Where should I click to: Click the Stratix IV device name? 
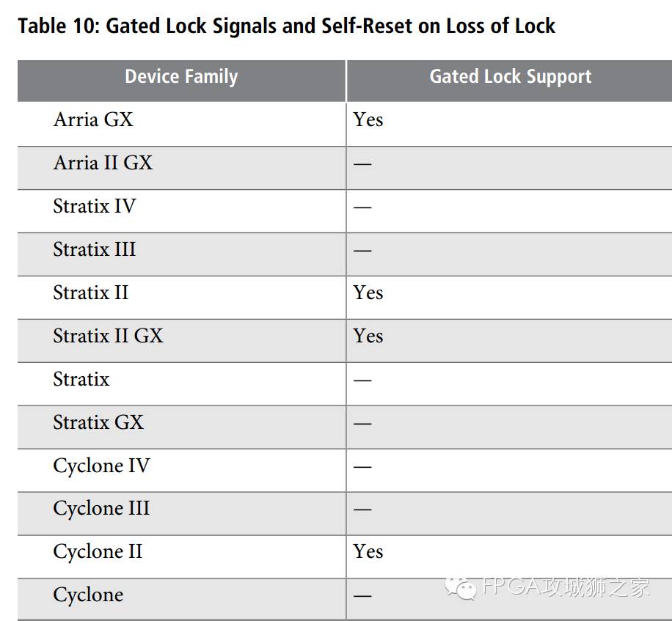[95, 206]
